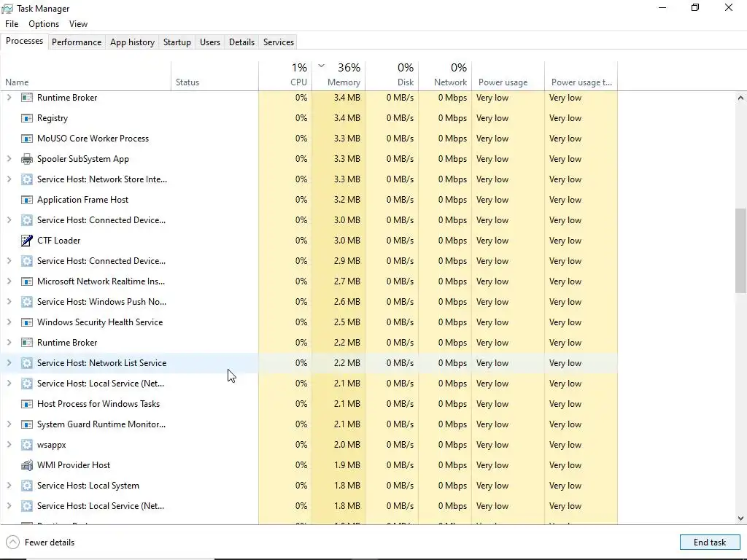Expand the Spooler SubSystem App row

[x=9, y=159]
